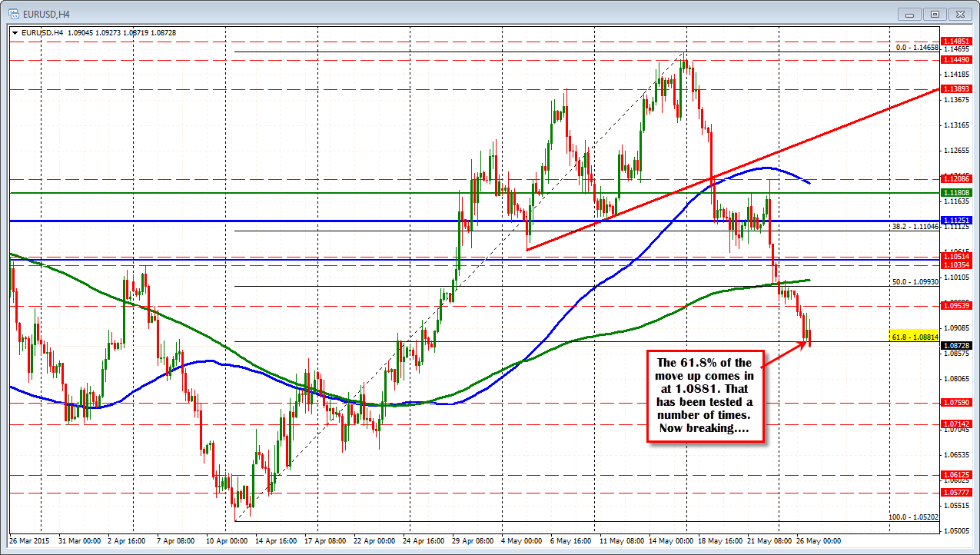The width and height of the screenshot is (980, 555).
Task: Click the 1.14185 price scale value
Action: 955,75
